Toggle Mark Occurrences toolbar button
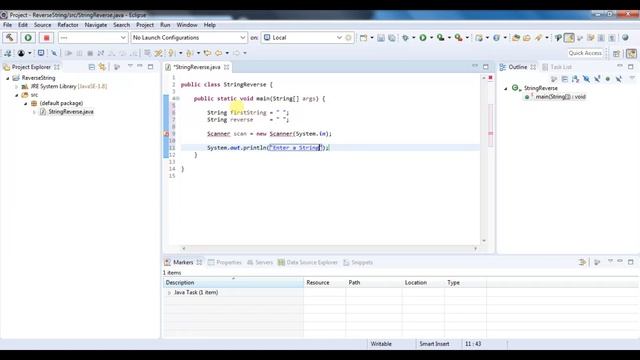Screen dimensions: 640x360 [x=569, y=38]
